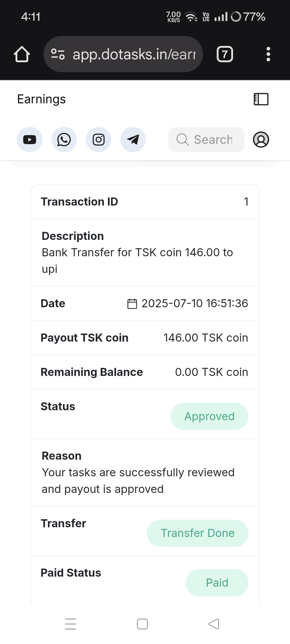Tap the WhatsApp icon button

click(64, 140)
